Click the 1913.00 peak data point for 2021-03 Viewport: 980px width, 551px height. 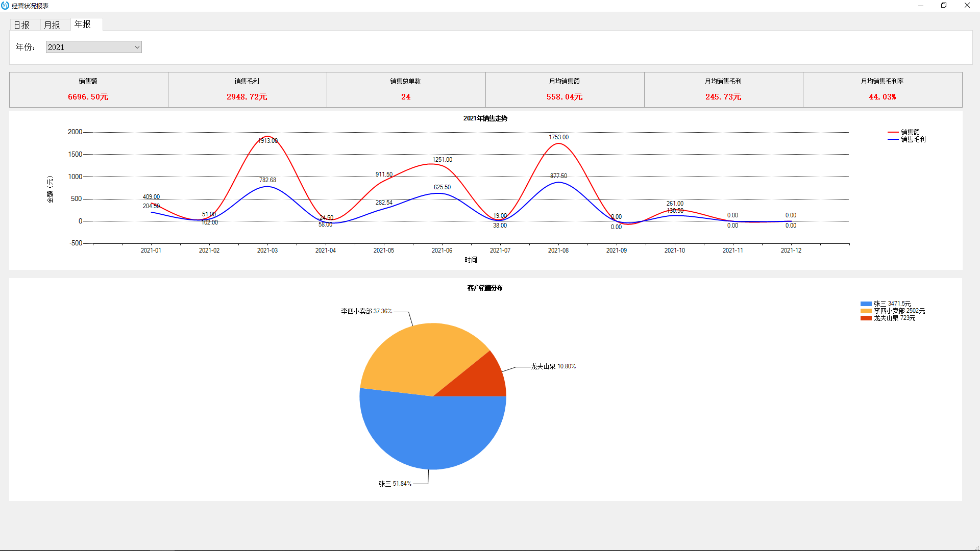tap(267, 136)
